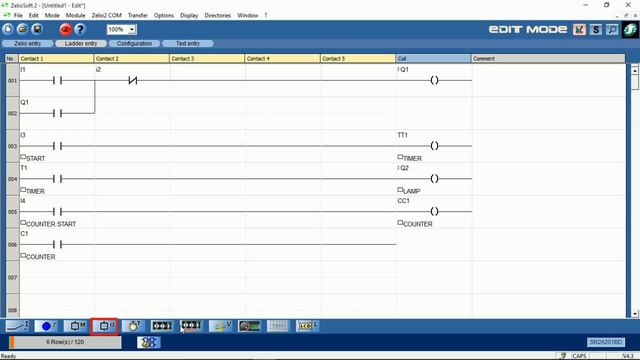Screen dimensions: 640x360
Task: Select T1 contact in row 004
Action: pyautogui.click(x=57, y=178)
